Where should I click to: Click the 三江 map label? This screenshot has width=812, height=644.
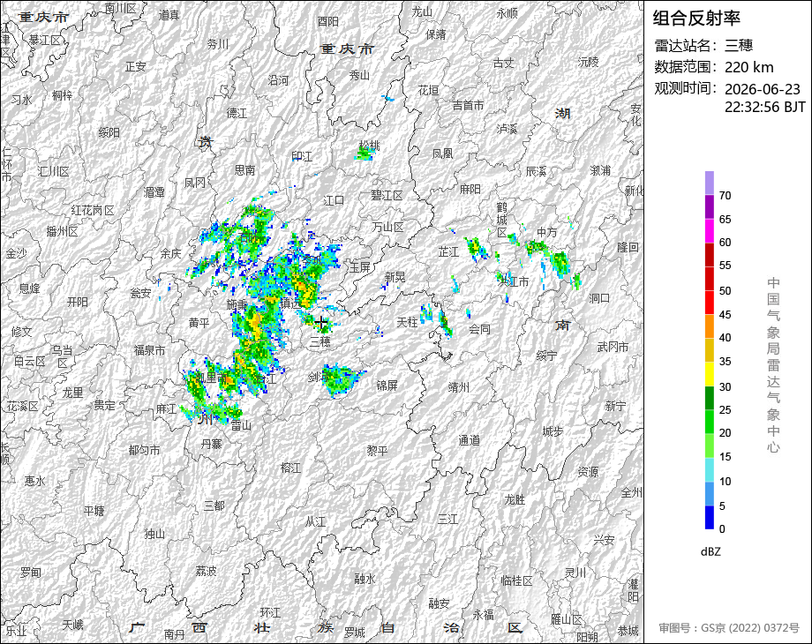pos(448,520)
